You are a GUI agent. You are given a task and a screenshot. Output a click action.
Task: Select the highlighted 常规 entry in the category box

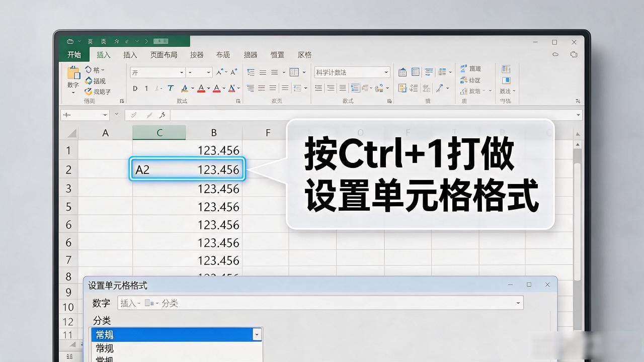173,334
